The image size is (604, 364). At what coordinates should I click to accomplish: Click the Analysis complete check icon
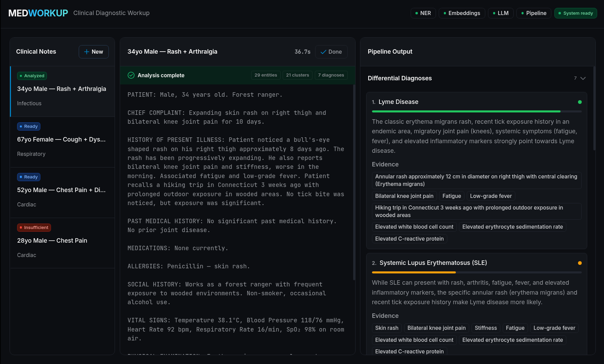coord(131,75)
